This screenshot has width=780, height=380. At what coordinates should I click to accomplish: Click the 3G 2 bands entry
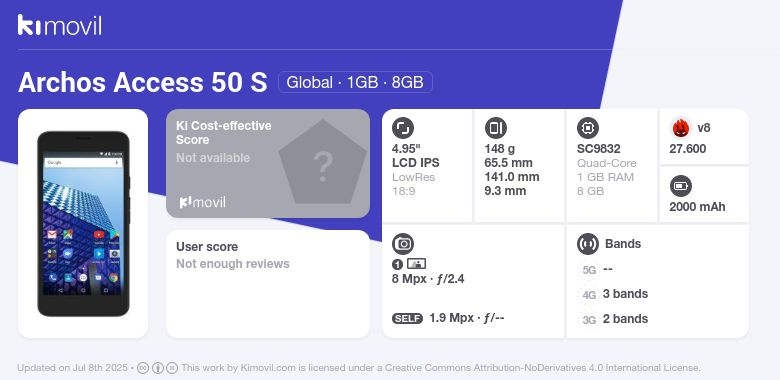(x=614, y=319)
